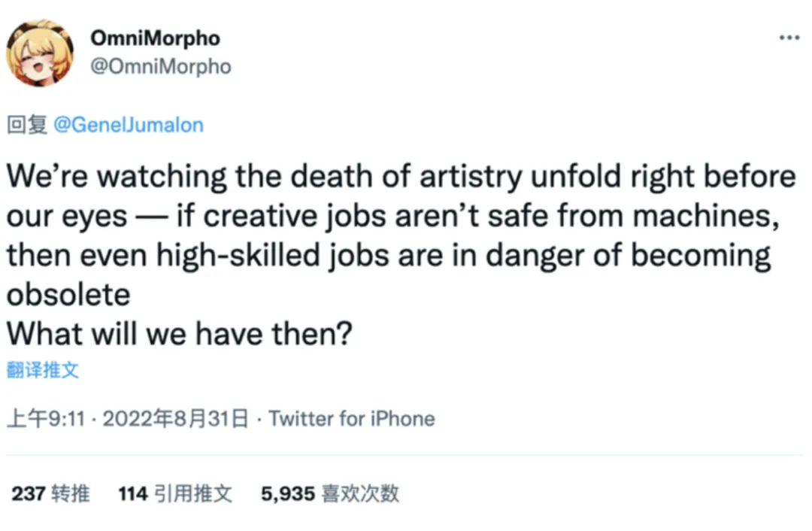The image size is (812, 531).
Task: View the 114 引用推文 quote tweets
Action: point(175,493)
